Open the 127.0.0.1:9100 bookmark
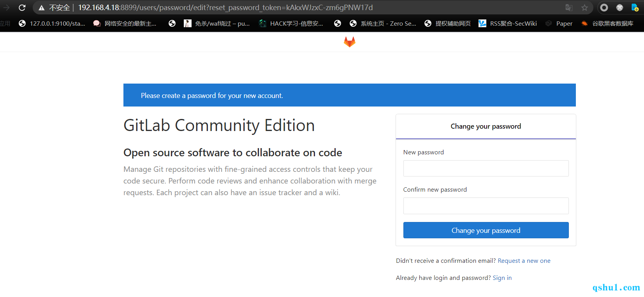This screenshot has height=297, width=644. pos(52,23)
